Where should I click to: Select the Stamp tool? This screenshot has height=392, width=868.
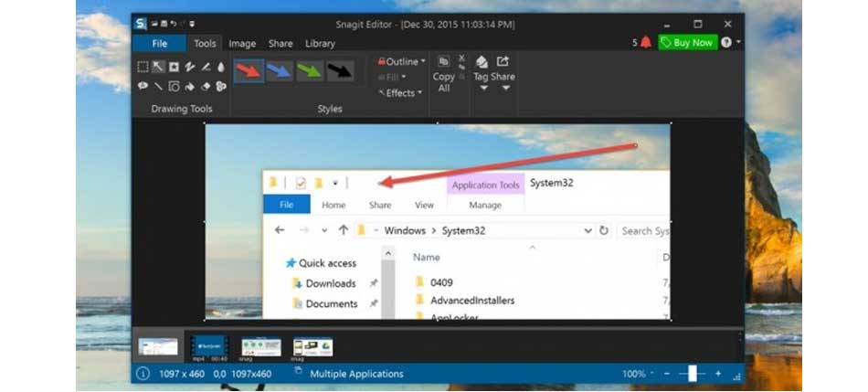point(174,67)
